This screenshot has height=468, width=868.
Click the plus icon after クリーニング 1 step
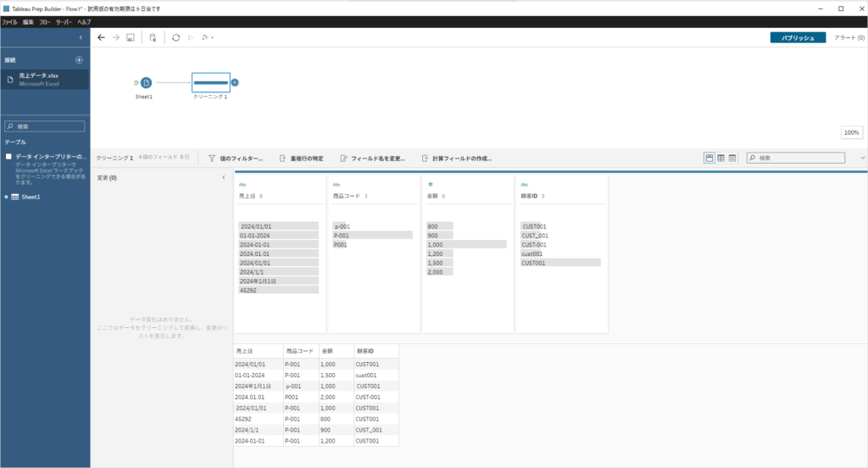(x=235, y=82)
